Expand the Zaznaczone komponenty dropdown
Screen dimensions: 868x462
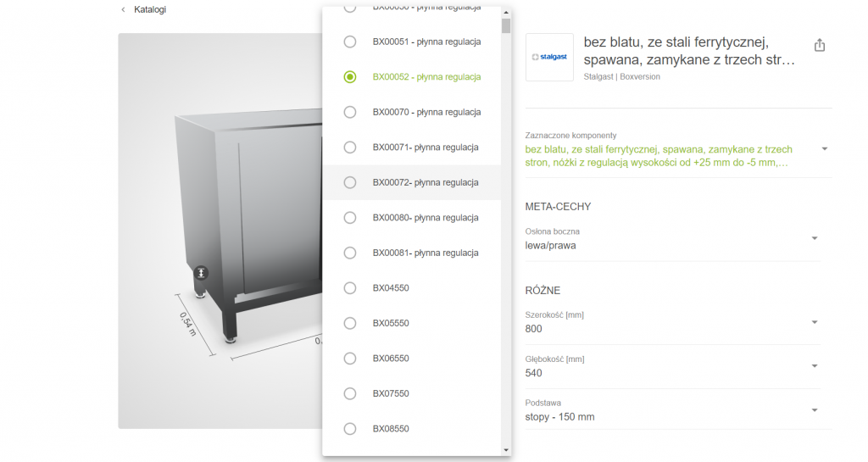[x=678, y=149]
